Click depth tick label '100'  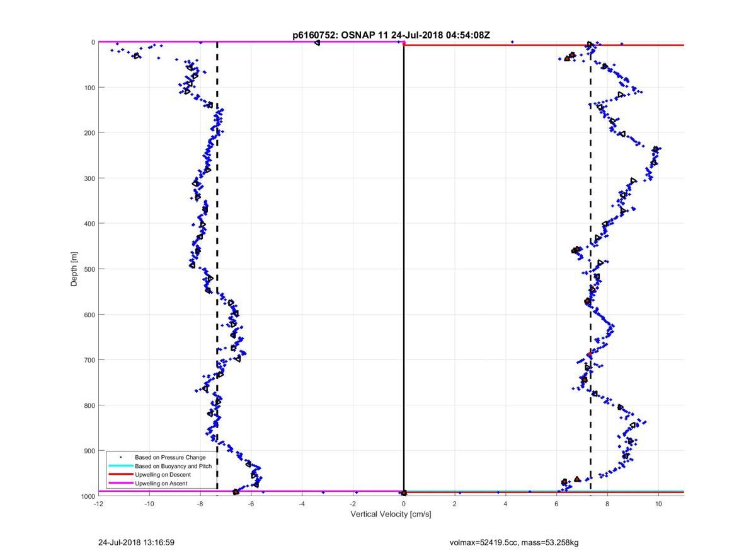point(89,87)
